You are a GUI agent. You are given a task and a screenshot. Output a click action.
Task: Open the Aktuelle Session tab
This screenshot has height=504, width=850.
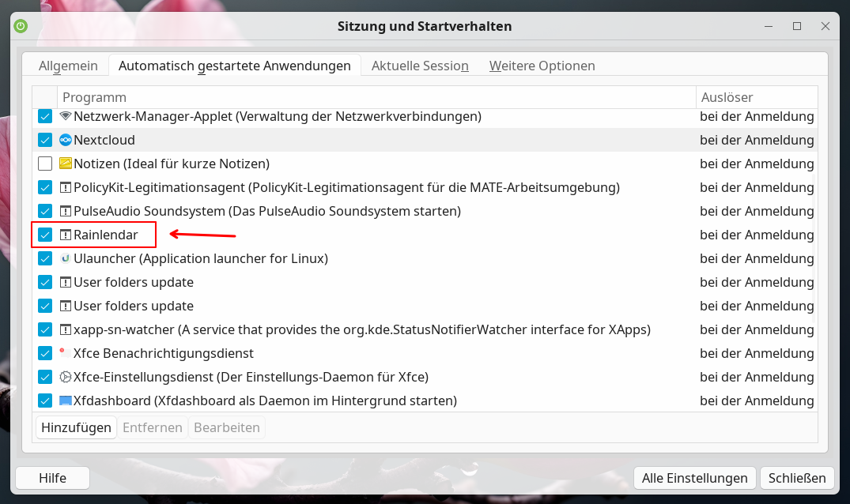coord(420,66)
